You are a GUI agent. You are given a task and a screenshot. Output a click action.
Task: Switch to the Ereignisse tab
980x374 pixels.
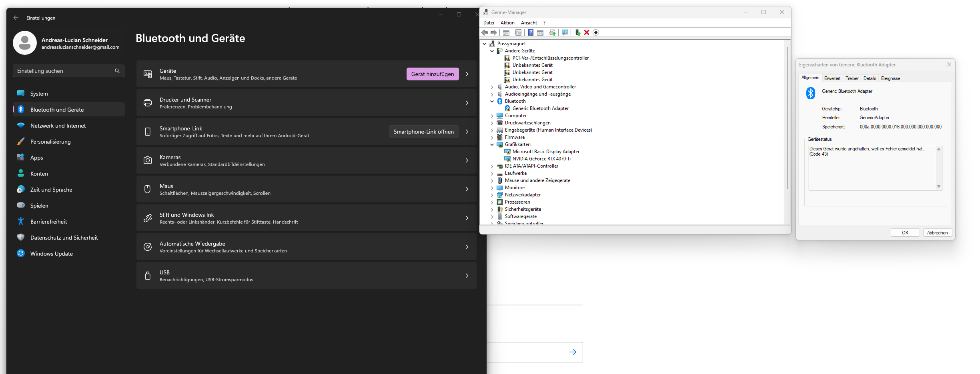click(x=890, y=78)
